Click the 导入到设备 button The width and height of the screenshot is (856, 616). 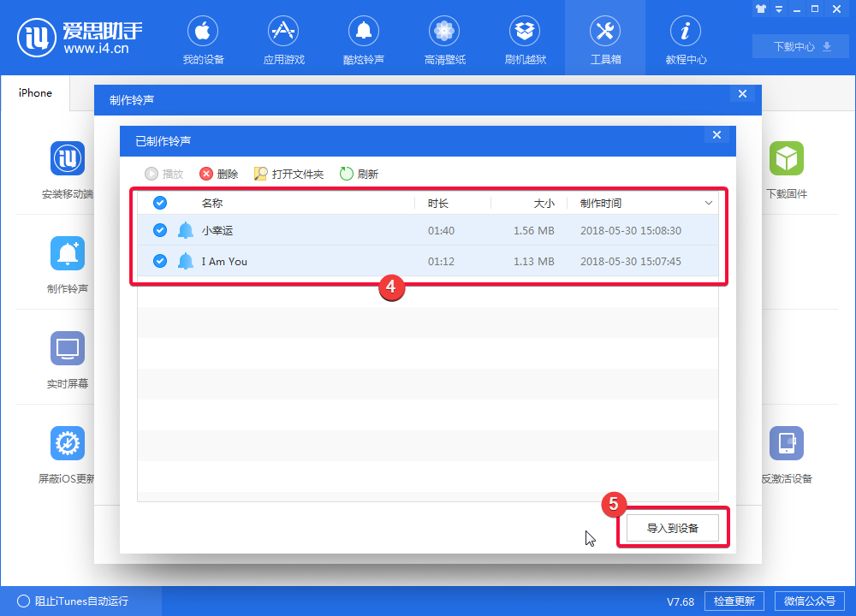(x=673, y=527)
